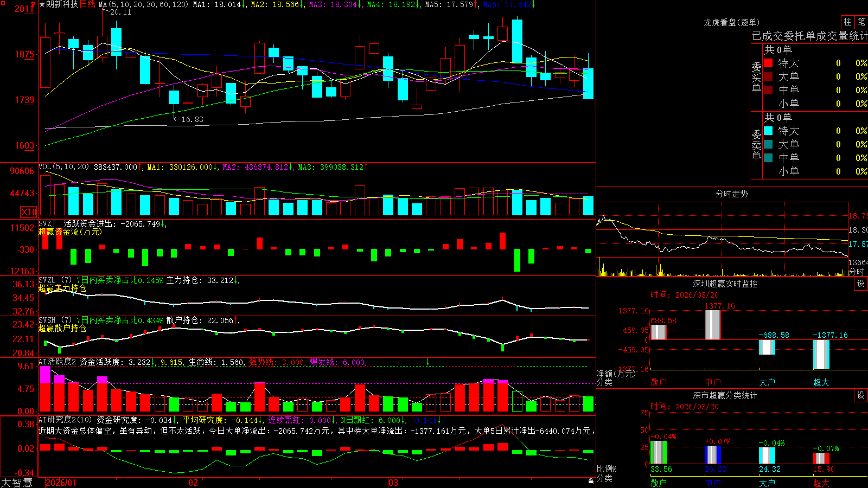Click the 1377.16 中户 net amount bar
The height and width of the screenshot is (488, 868).
pyautogui.click(x=713, y=325)
